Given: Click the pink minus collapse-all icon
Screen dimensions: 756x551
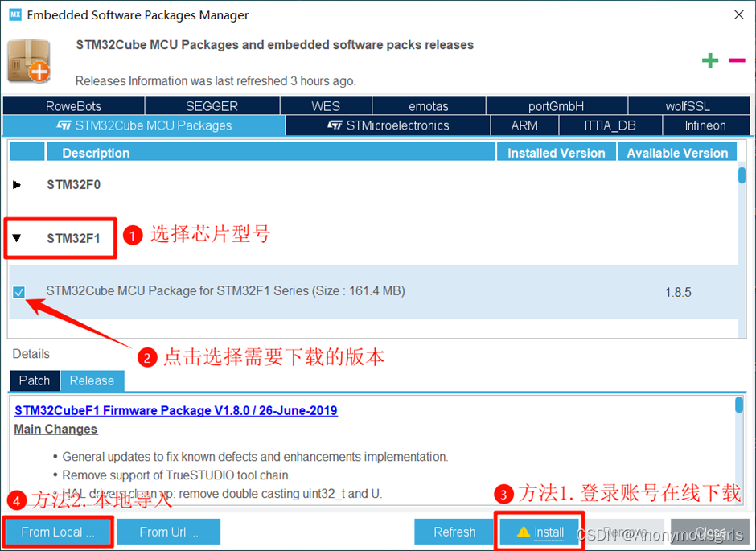Looking at the screenshot, I should [x=738, y=61].
